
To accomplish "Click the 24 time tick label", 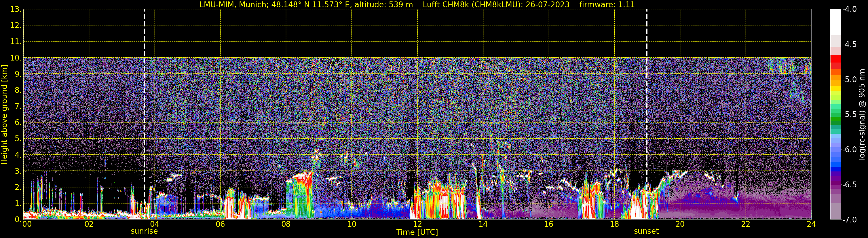I will 811,224.
